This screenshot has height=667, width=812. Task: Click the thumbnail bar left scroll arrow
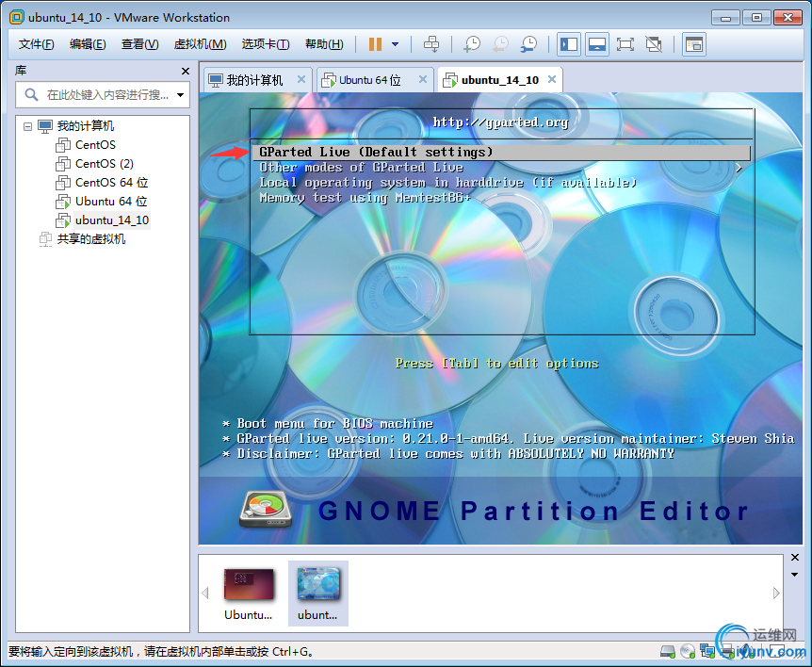point(205,593)
